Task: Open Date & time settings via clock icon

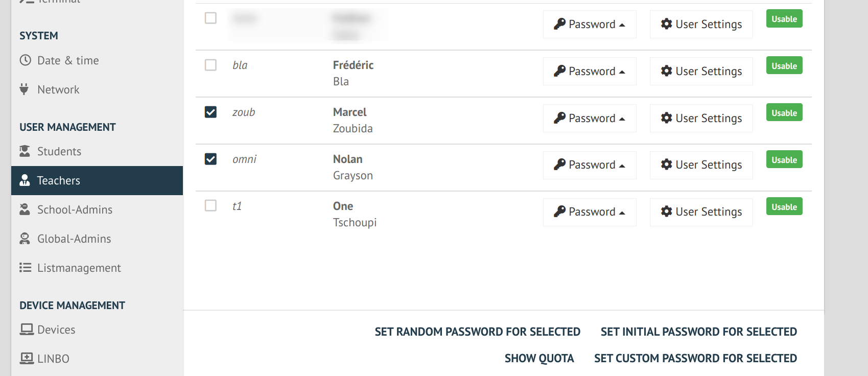Action: point(25,60)
